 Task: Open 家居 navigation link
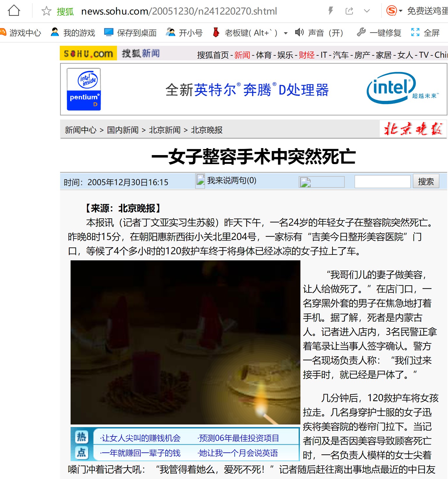pos(384,55)
